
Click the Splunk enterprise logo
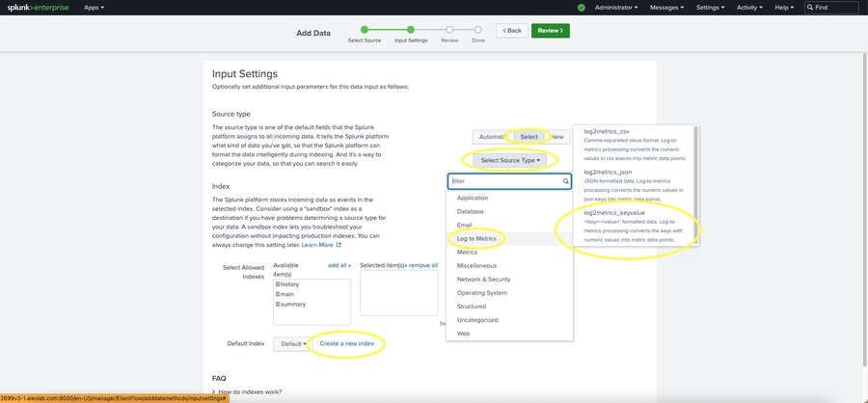pos(37,7)
